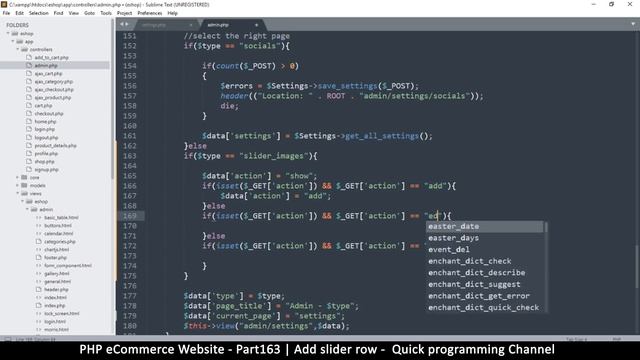640x360 pixels.
Task: Click the core folder icon
Action: point(24,178)
